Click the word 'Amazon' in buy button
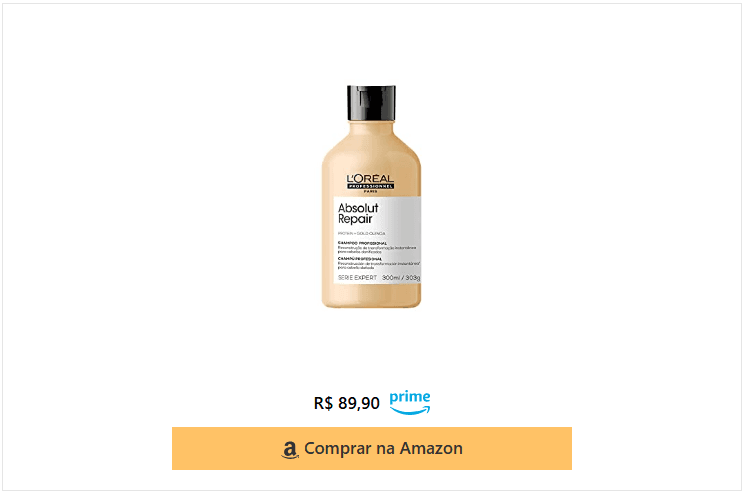Screen dimensions: 744x493 431,448
